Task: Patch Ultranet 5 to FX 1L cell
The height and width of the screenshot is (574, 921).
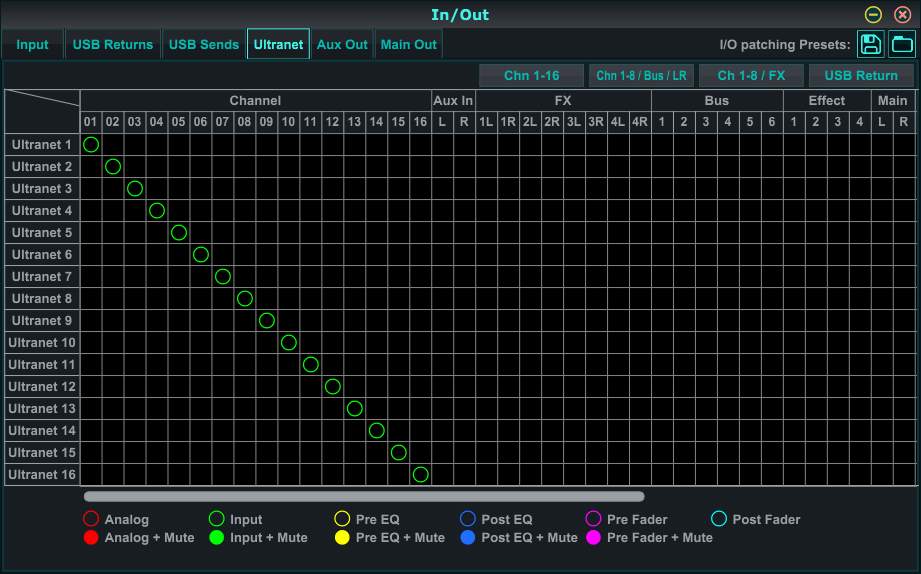Action: [x=486, y=233]
